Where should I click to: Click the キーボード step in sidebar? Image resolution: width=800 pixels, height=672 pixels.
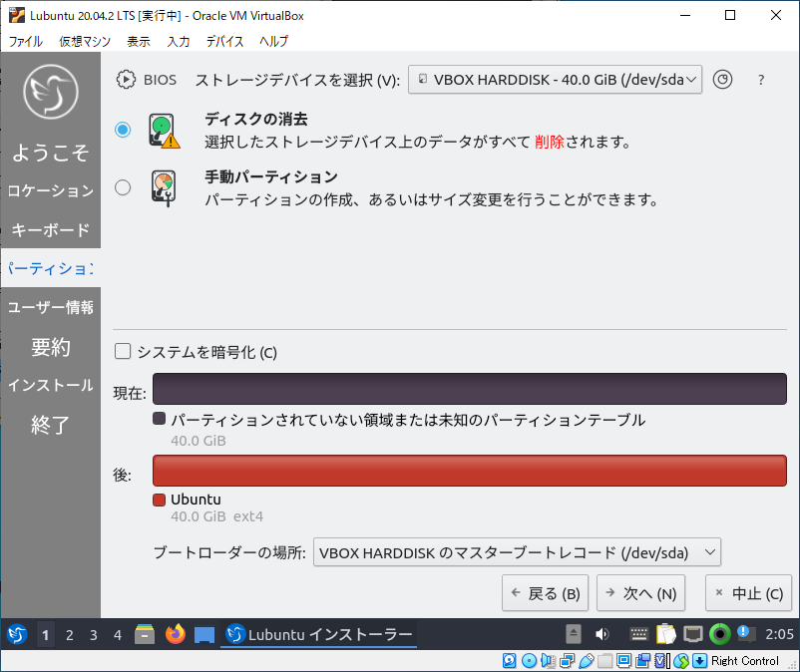pos(51,229)
